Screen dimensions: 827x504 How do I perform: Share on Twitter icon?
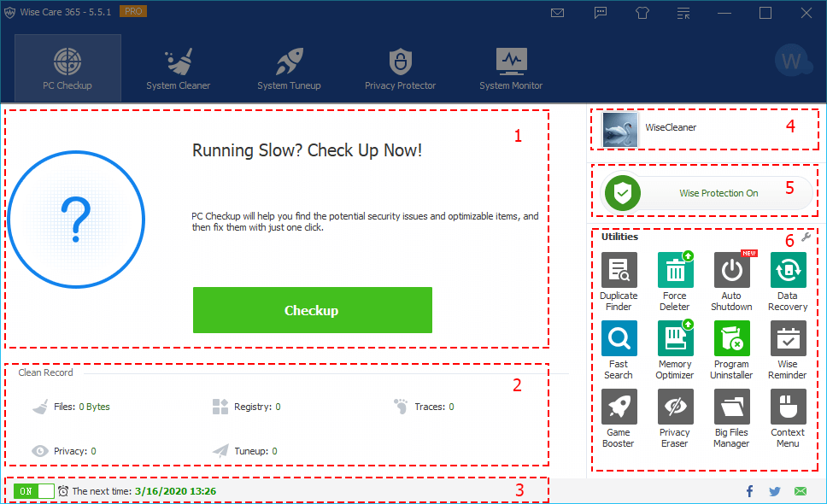click(775, 491)
